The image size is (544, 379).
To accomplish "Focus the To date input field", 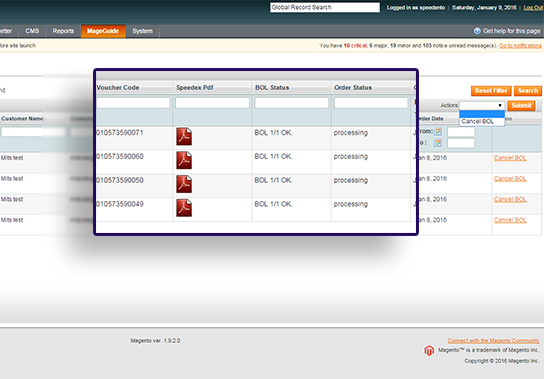I will (461, 143).
